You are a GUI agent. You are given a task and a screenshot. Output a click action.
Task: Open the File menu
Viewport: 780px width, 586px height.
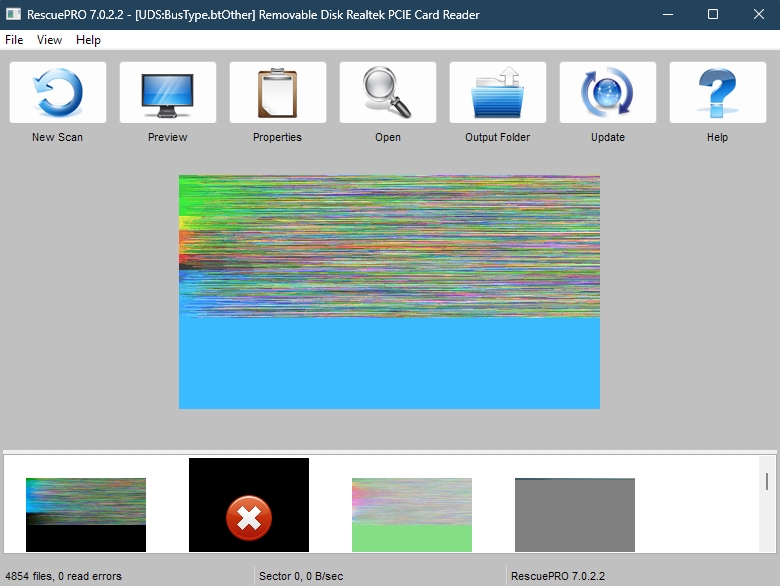click(14, 40)
